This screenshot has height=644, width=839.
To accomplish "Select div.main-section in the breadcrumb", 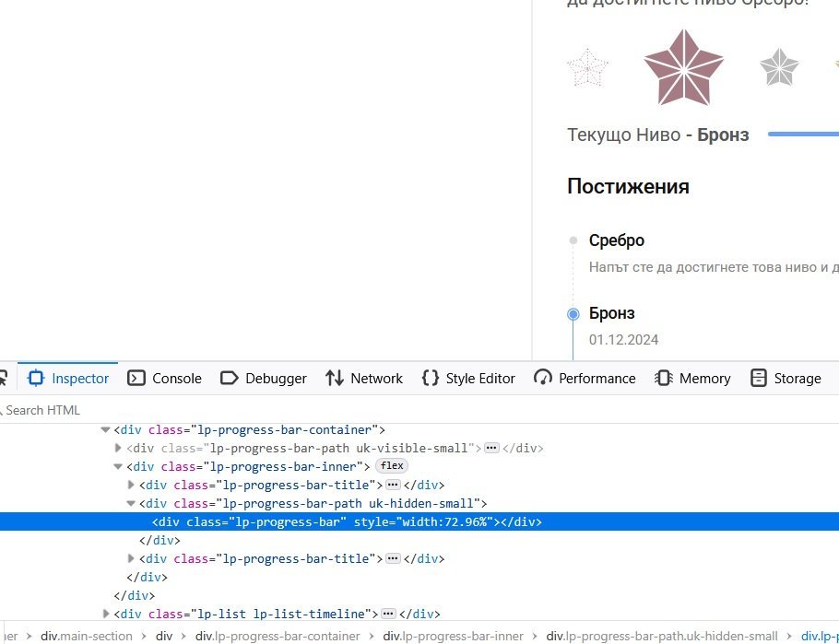I will tap(87, 636).
